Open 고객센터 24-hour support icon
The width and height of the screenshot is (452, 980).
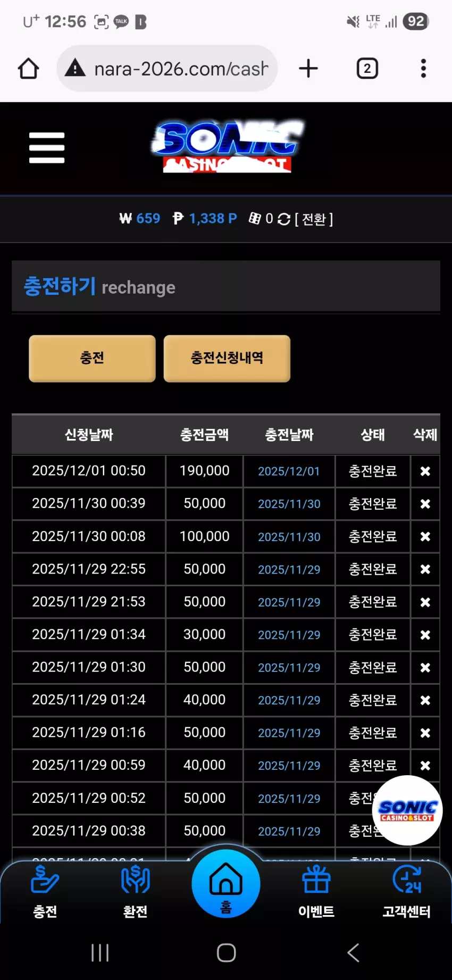407,892
